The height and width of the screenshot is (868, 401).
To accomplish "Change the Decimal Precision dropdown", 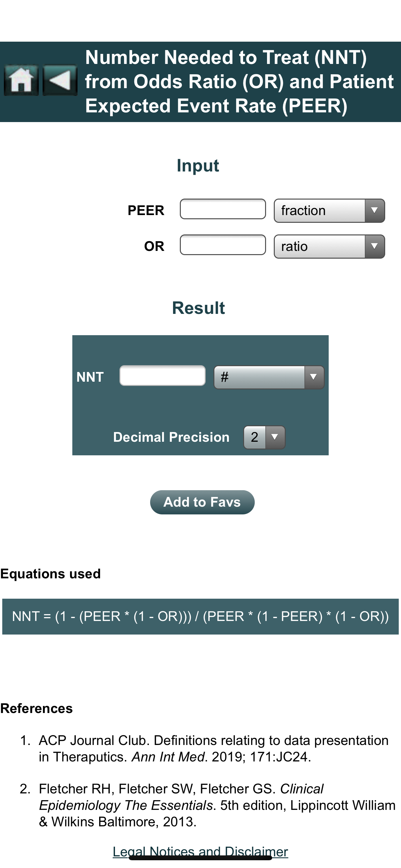I will [x=264, y=437].
